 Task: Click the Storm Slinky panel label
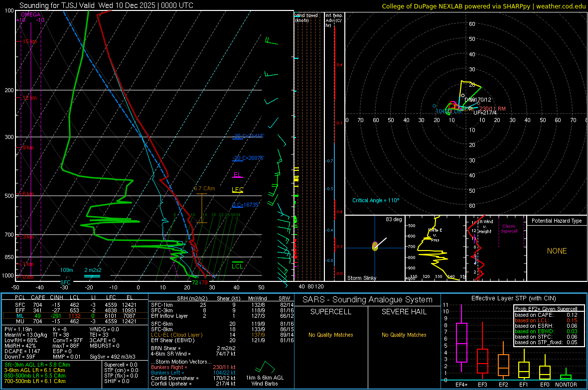361,278
